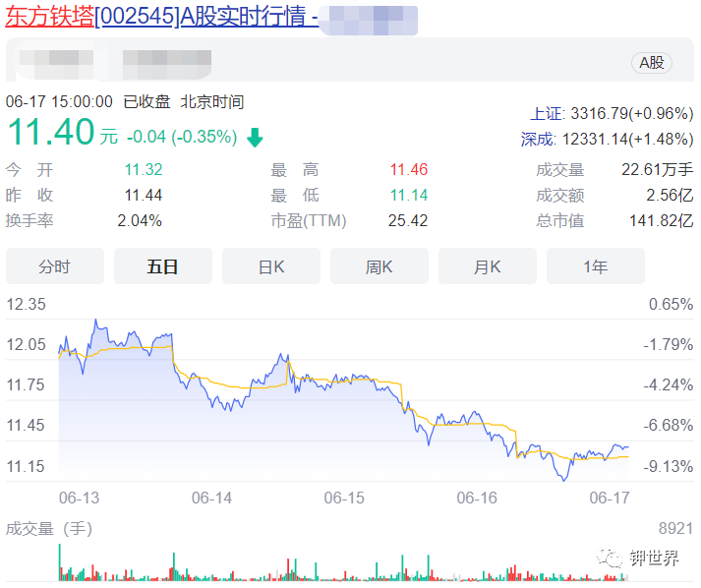Click the 深成 value 12331.14(+1.48%)
This screenshot has width=701, height=588.
click(x=627, y=139)
